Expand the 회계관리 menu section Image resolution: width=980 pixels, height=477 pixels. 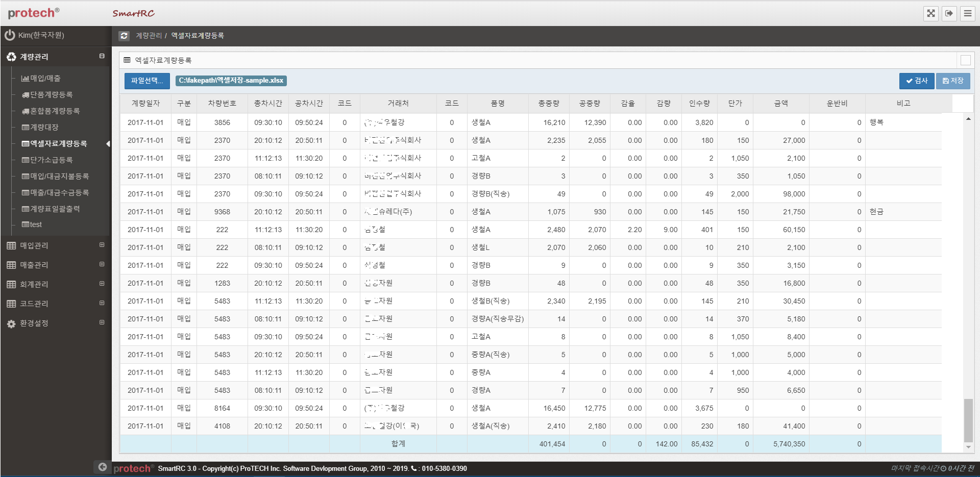click(x=102, y=284)
